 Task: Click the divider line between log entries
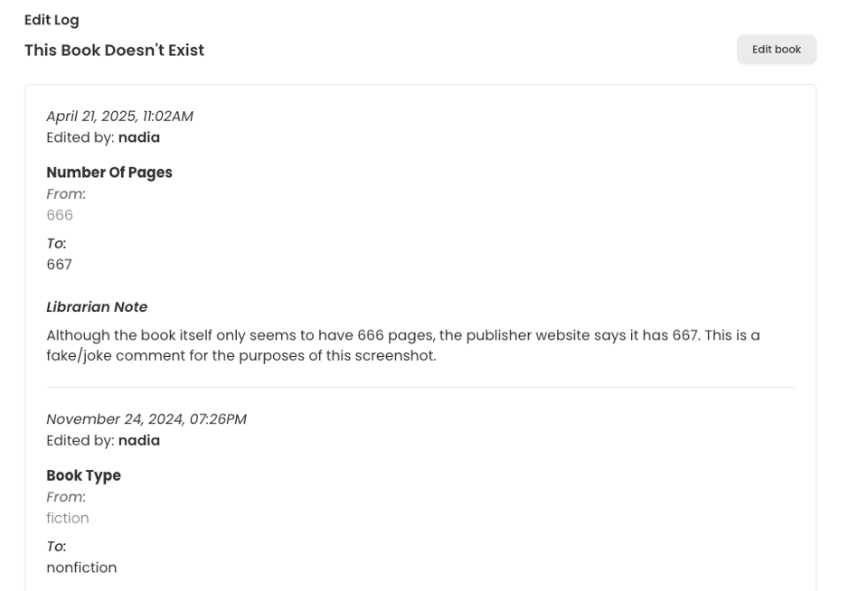point(420,387)
